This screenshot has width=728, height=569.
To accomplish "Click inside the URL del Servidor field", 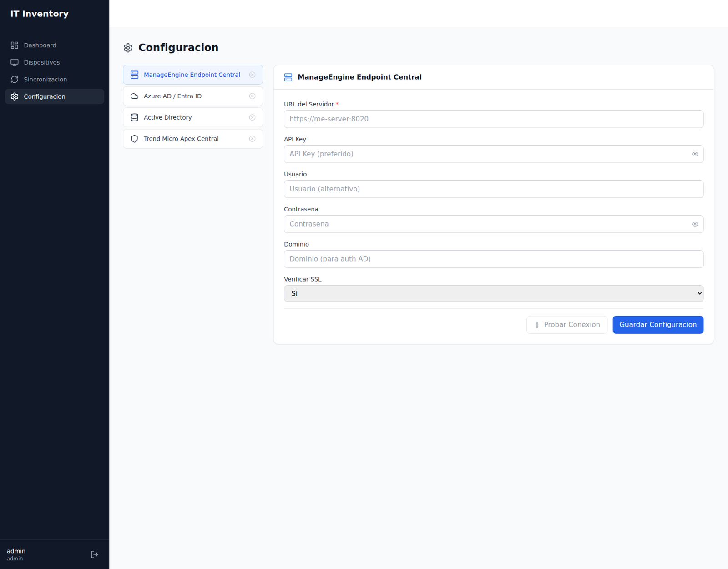I will coord(493,119).
